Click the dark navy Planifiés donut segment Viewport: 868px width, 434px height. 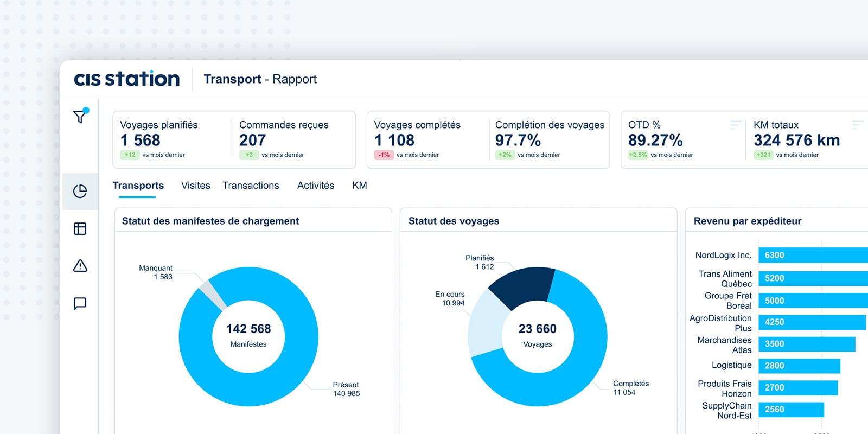point(522,285)
